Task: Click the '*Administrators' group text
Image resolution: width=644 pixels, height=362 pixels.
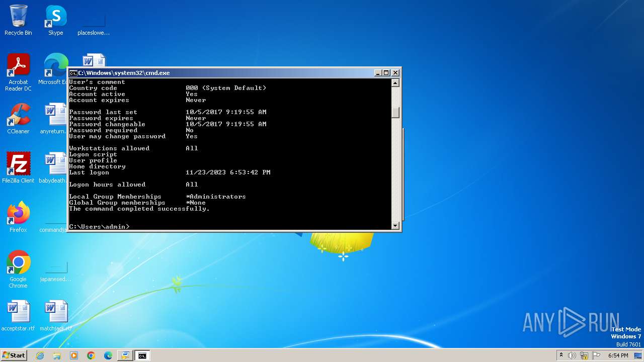Action: click(216, 197)
